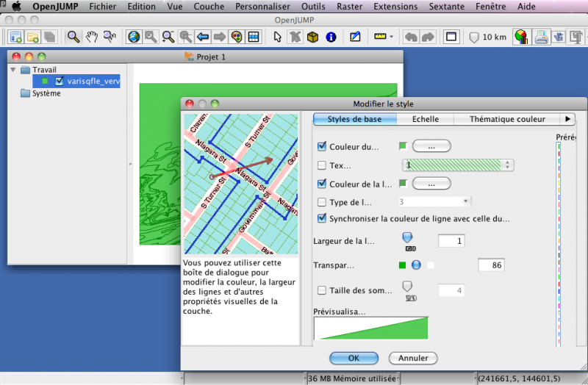The height and width of the screenshot is (385, 588).
Task: Show more style tabs with arrow
Action: point(567,118)
